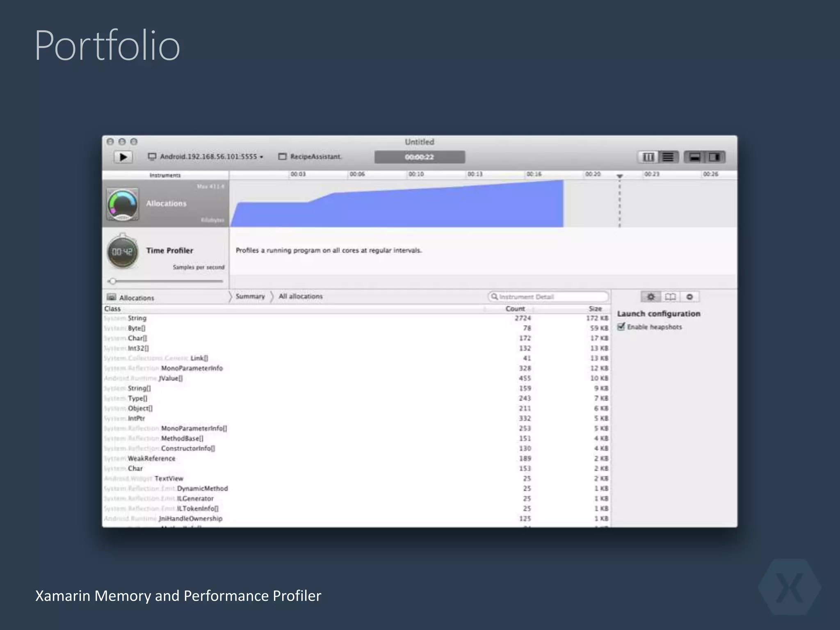Select the Allocations instrument gauge icon
Viewport: 840px width, 630px height.
123,204
